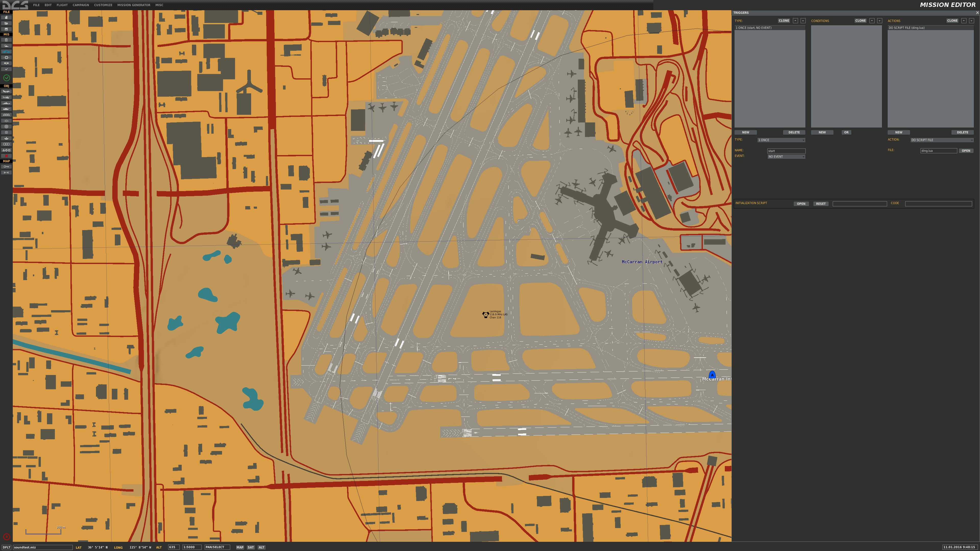Create a new mission file
The image size is (980, 551).
(6, 18)
